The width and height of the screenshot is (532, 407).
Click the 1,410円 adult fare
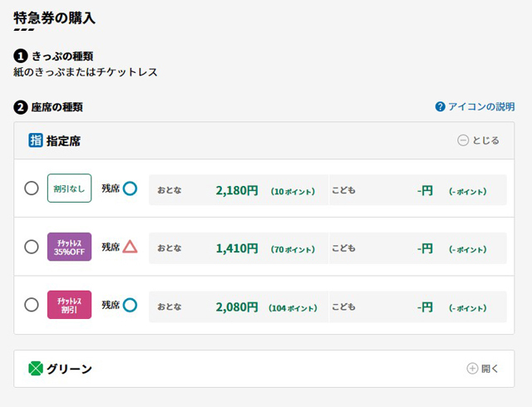click(237, 248)
